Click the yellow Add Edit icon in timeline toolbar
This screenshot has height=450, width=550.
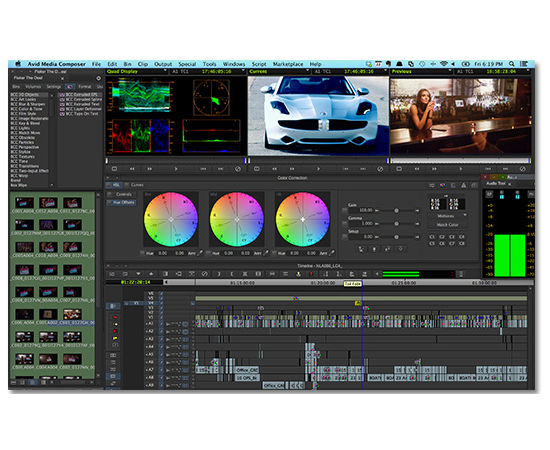pos(299,274)
